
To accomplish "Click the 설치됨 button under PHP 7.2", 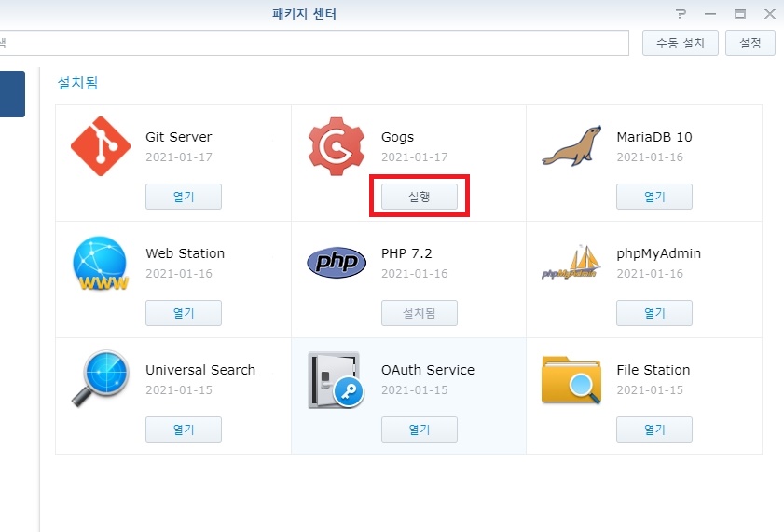I will pos(419,313).
